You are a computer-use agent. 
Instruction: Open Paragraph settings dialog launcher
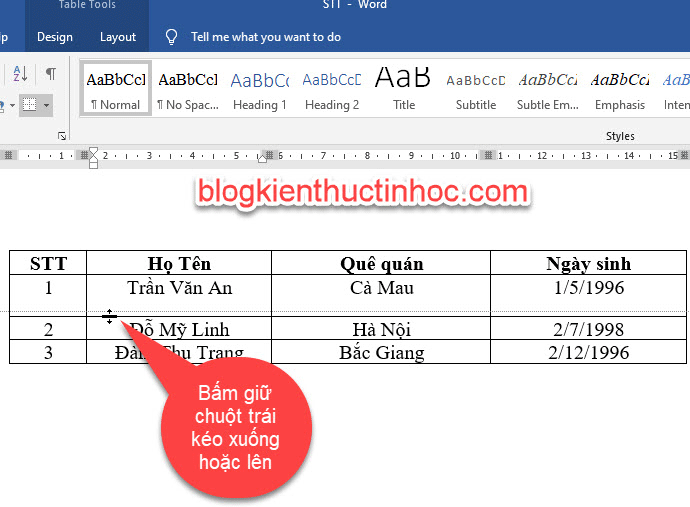click(x=62, y=136)
